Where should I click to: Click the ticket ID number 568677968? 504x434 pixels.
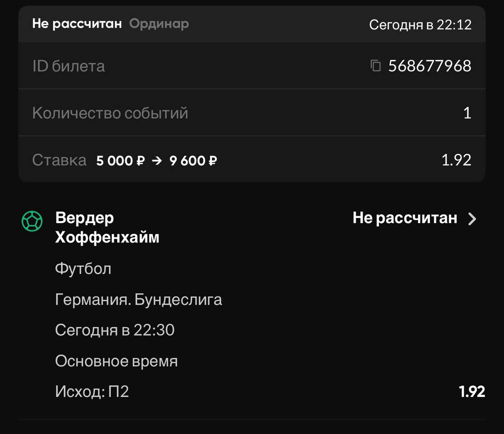tap(430, 66)
